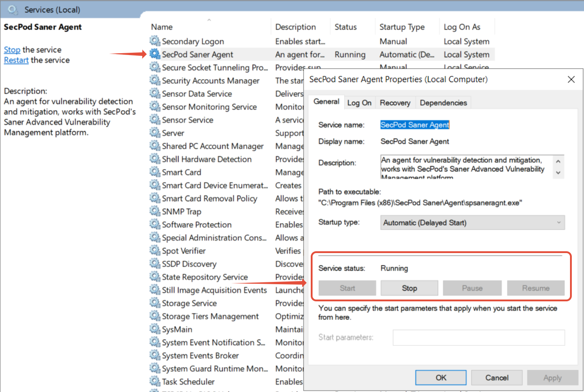Click the gear icon beside SSDP Discovery
Image resolution: width=584 pixels, height=392 pixels.
[x=155, y=264]
